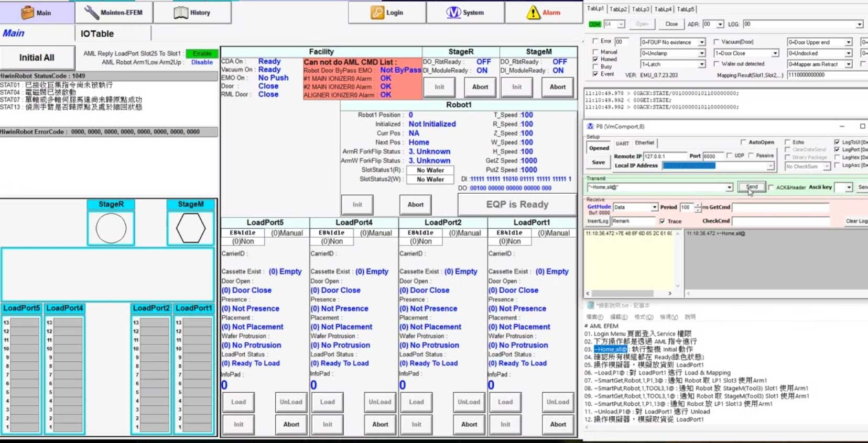Open the TabLp4 tab

(x=663, y=9)
